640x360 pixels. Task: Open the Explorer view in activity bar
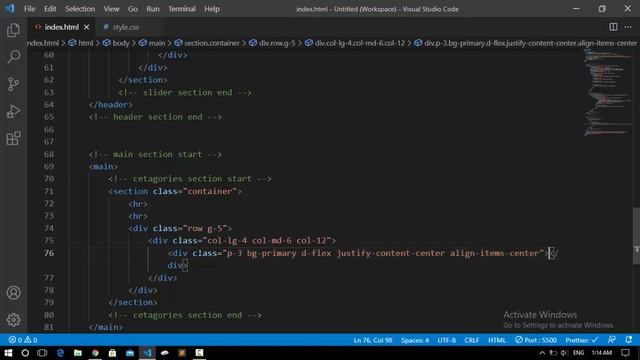(x=13, y=30)
